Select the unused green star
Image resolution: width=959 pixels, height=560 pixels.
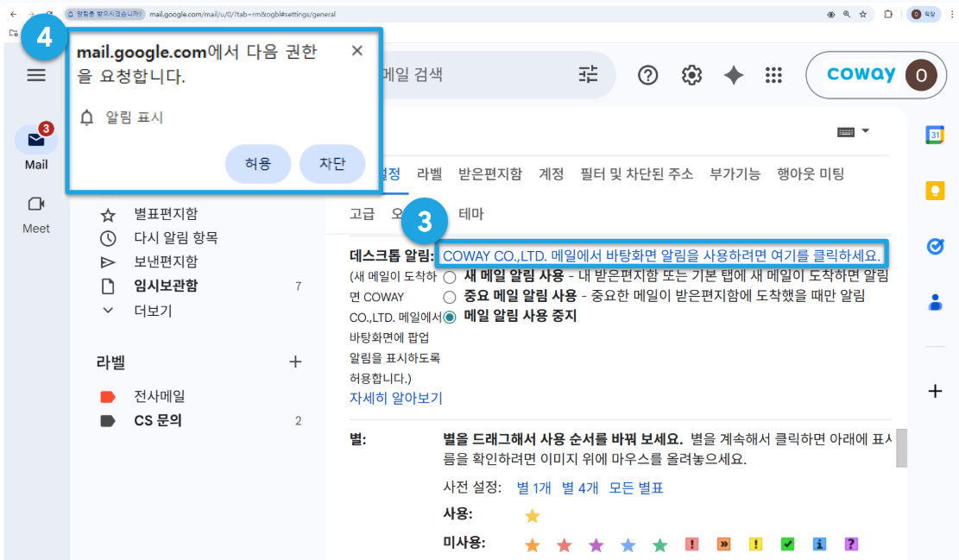[659, 544]
